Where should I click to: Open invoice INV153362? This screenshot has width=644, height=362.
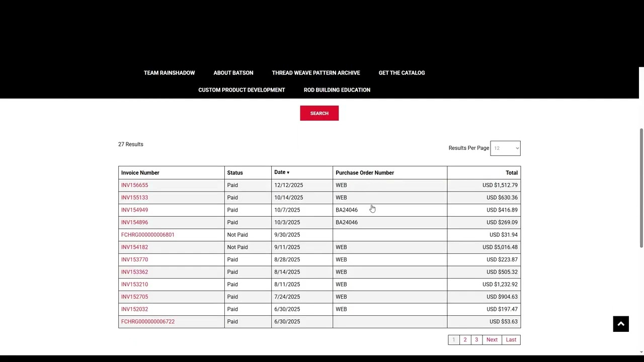(x=134, y=272)
